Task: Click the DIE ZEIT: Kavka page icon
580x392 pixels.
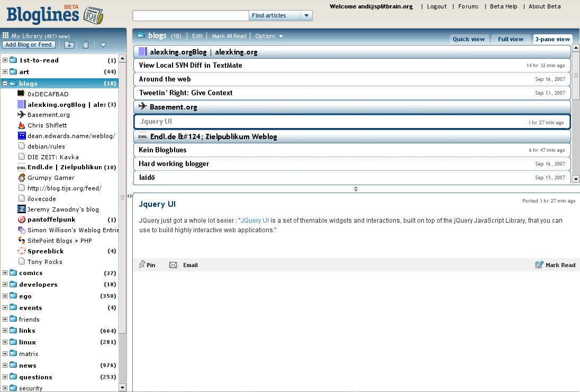Action: tap(22, 157)
